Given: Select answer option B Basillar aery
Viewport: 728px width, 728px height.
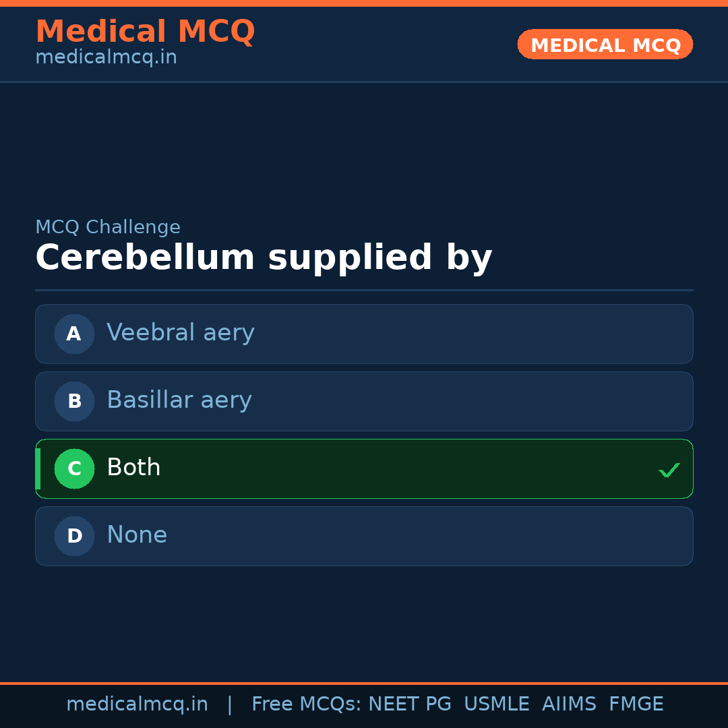Looking at the screenshot, I should click(364, 401).
